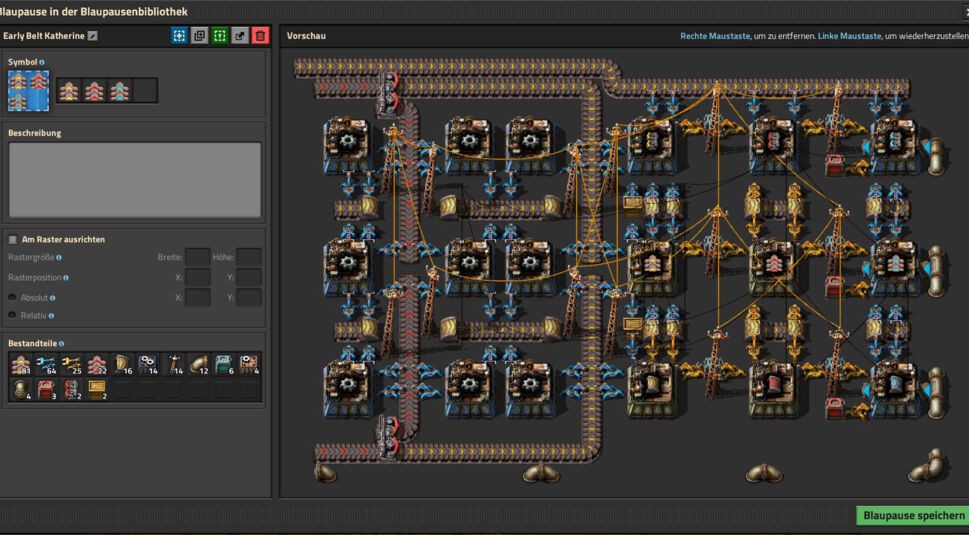Open the info tooltip next to Symbol
The image size is (969, 535).
point(42,62)
